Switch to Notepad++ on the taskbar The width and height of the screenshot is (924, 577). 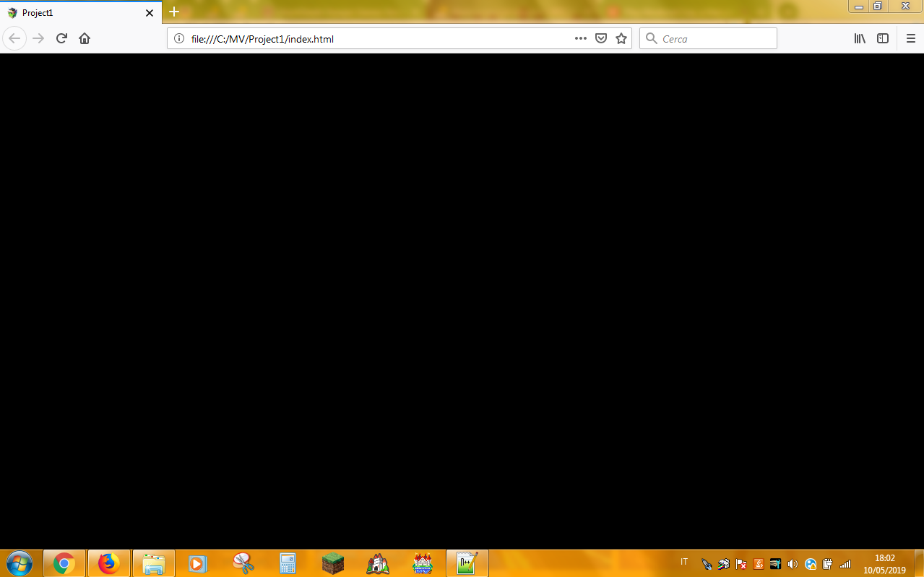tap(467, 563)
